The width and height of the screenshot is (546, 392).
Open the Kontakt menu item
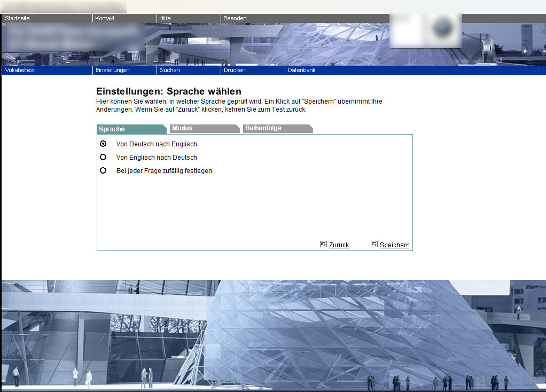tap(105, 18)
